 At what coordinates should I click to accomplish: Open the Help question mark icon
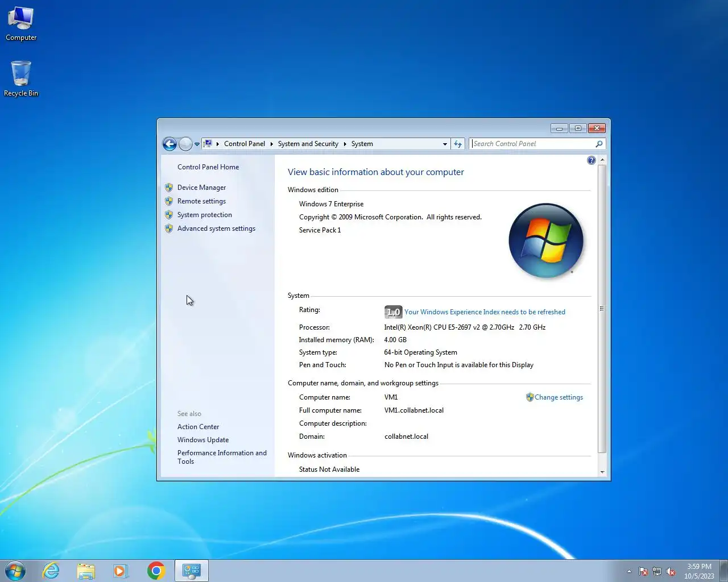click(x=591, y=160)
